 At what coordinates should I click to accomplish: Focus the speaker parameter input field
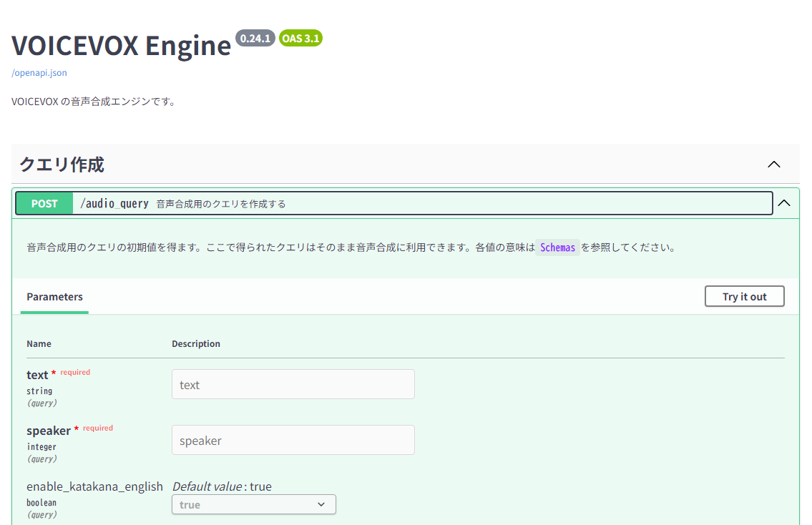(x=293, y=440)
